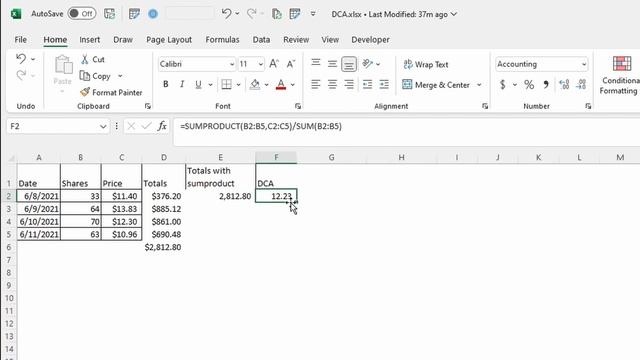
Task: Click Increase Indent icon
Action: [384, 84]
